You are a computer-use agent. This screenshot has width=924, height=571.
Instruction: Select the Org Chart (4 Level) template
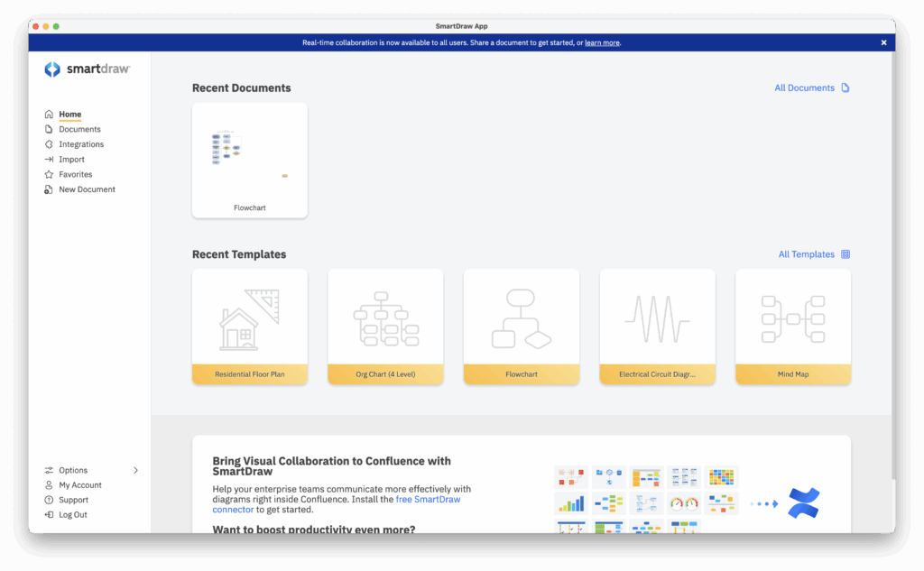coord(385,327)
